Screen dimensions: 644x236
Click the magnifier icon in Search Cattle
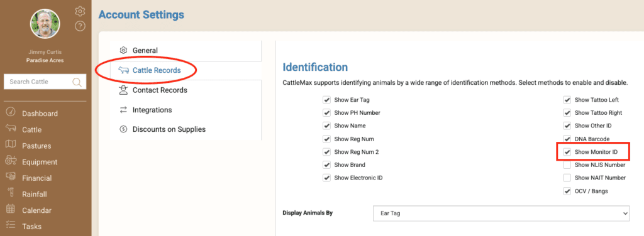click(77, 82)
